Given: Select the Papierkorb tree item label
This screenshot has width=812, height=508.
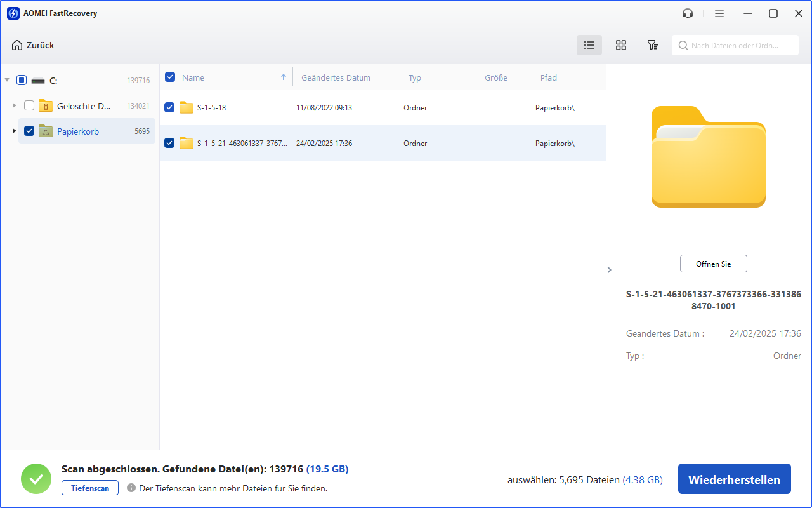Looking at the screenshot, I should click(x=78, y=131).
